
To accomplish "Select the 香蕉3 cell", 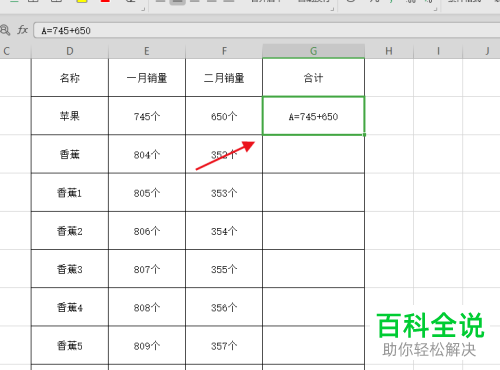I will click(70, 269).
